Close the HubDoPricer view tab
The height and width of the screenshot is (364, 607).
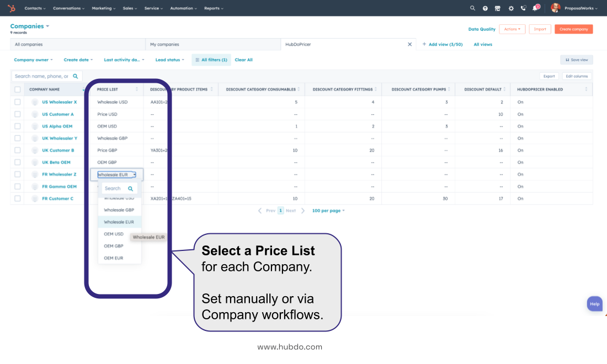click(409, 45)
